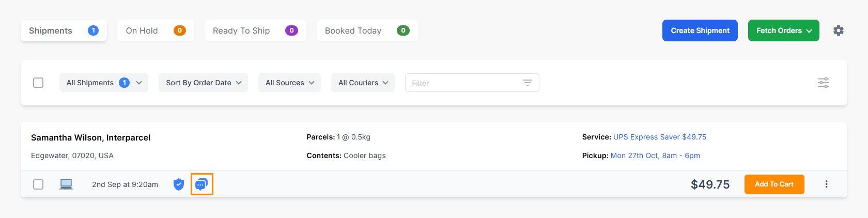The height and width of the screenshot is (218, 868).
Task: Click into the Filter text field
Action: pos(462,83)
